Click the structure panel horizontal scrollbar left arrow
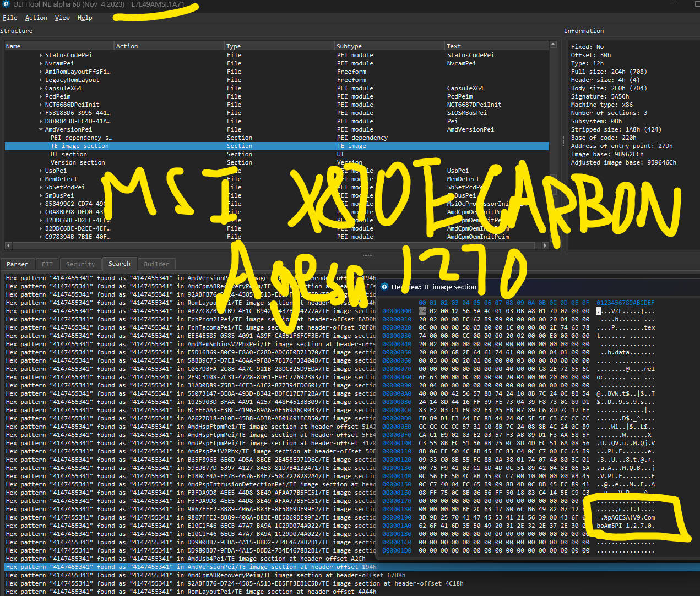 click(x=8, y=245)
